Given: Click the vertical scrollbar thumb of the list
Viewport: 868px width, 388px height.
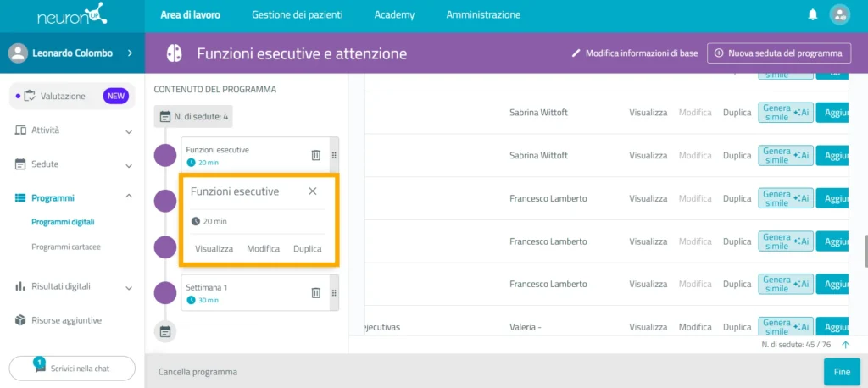Looking at the screenshot, I should click(x=865, y=252).
